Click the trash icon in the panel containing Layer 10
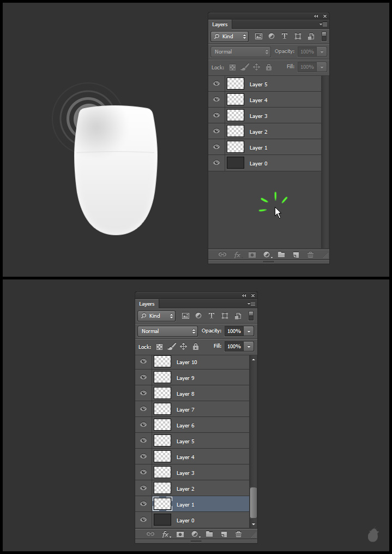 (x=238, y=534)
